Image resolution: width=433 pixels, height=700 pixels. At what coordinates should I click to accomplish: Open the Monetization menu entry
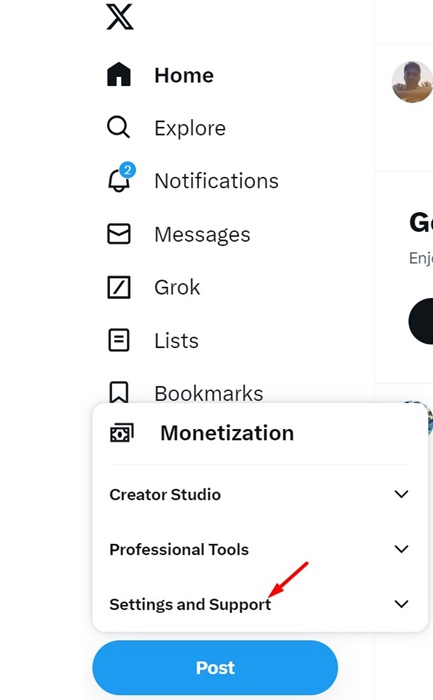[227, 433]
